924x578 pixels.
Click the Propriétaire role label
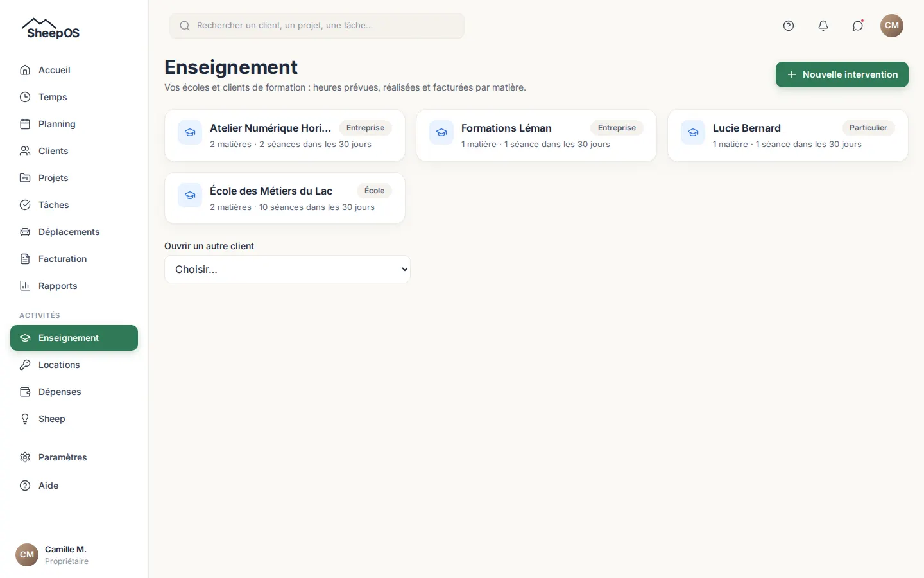pyautogui.click(x=67, y=561)
